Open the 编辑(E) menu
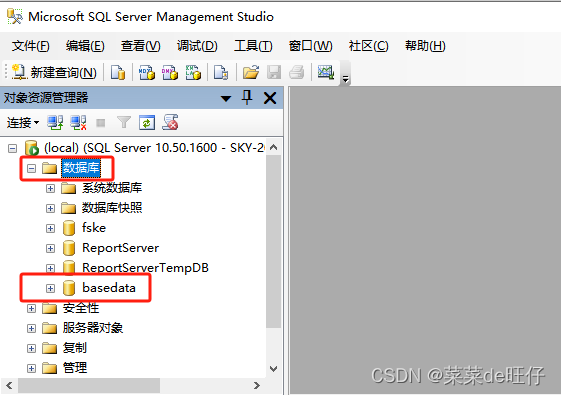 [x=85, y=46]
